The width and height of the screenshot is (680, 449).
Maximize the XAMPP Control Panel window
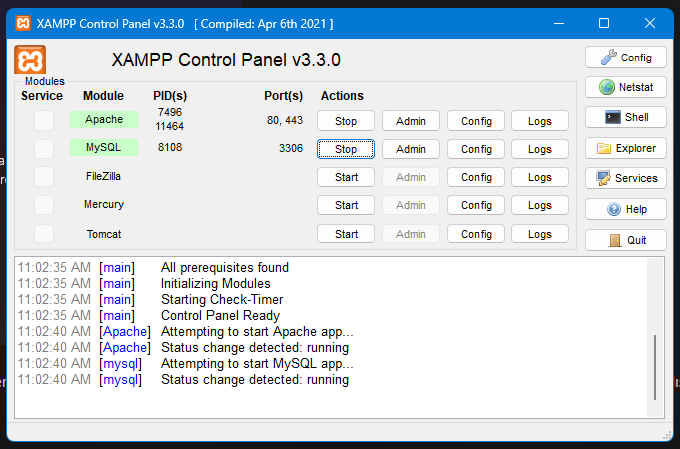604,23
